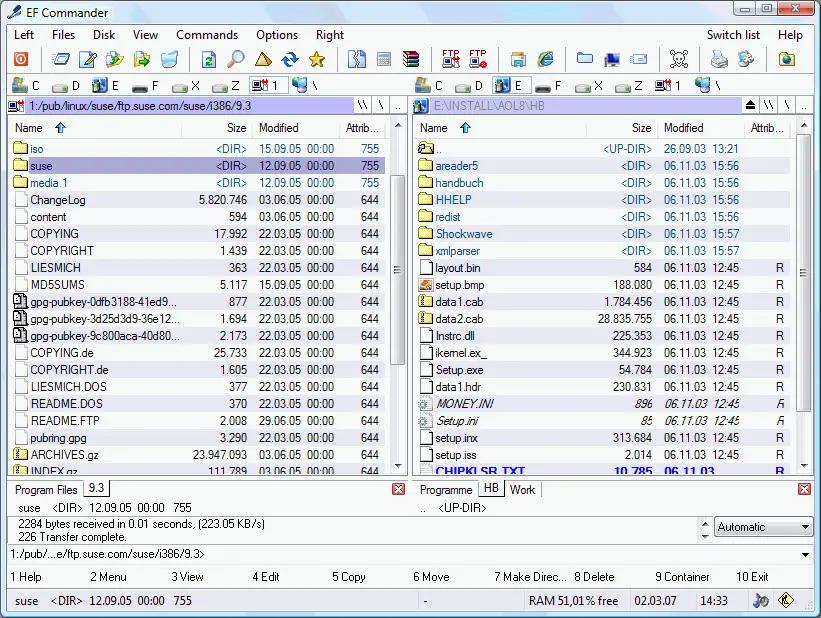This screenshot has width=821, height=618.
Task: Open the Commands menu
Action: [x=207, y=35]
